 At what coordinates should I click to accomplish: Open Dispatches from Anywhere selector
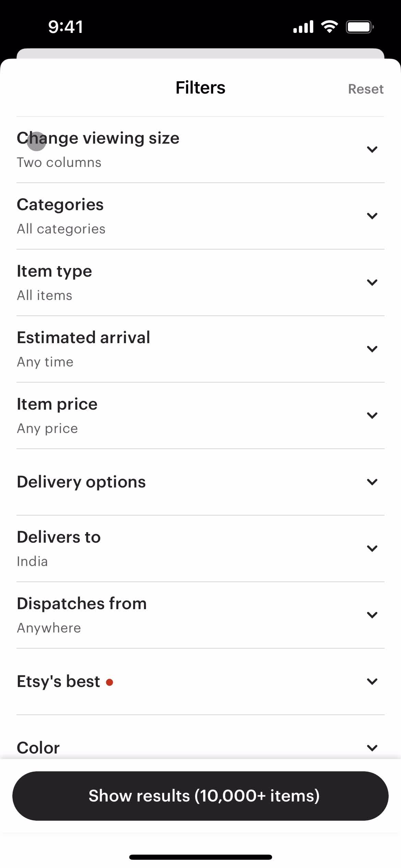pos(200,615)
